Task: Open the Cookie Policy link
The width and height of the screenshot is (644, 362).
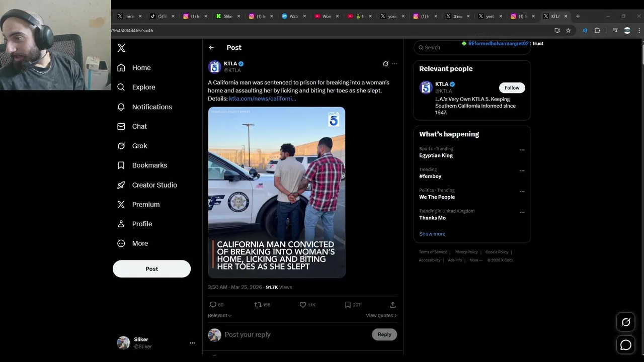Action: point(497,252)
